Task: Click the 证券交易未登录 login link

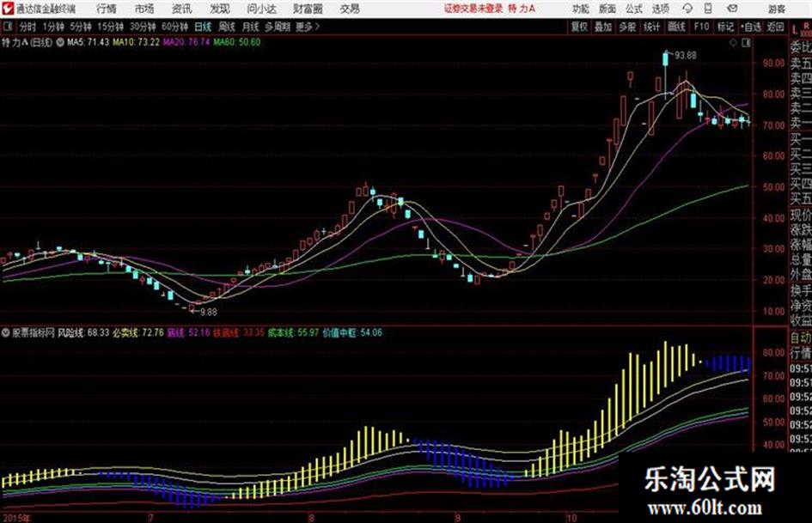Action: click(473, 9)
